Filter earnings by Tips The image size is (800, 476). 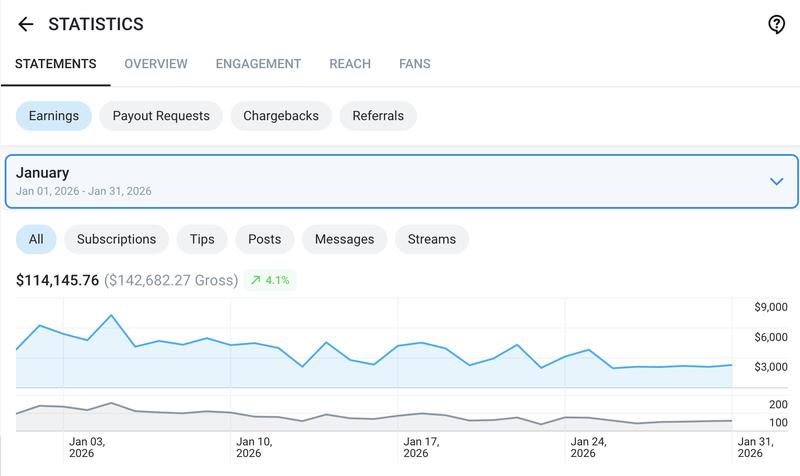pos(202,239)
